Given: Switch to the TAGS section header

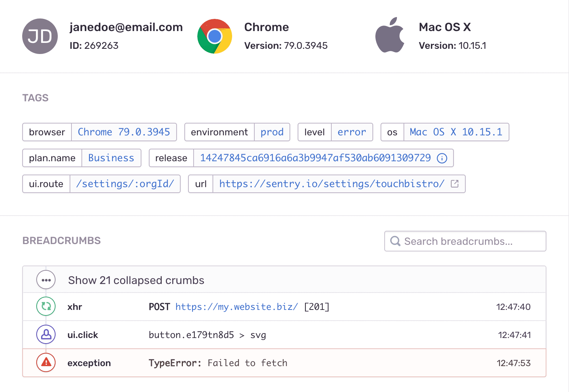Looking at the screenshot, I should [35, 98].
